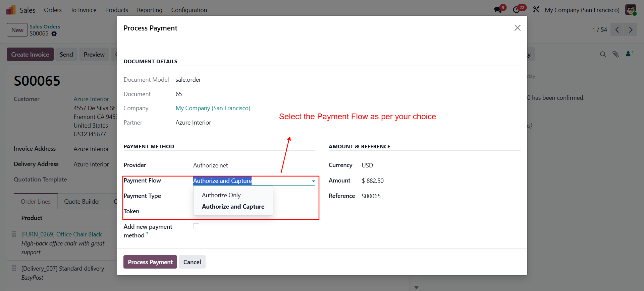Click the drag handle for Standard delivery
The width and height of the screenshot is (644, 291).
coord(14,268)
